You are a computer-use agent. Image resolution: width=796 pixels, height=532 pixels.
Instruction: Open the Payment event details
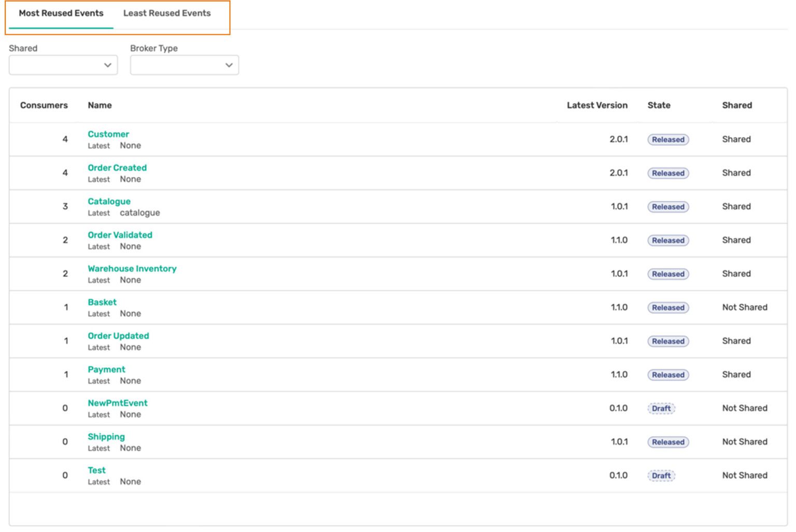pos(106,370)
